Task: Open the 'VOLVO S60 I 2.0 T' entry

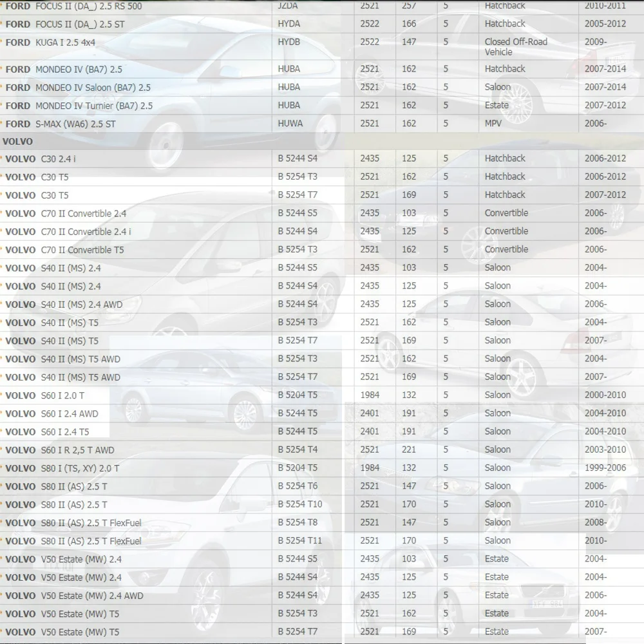Action: click(45, 395)
